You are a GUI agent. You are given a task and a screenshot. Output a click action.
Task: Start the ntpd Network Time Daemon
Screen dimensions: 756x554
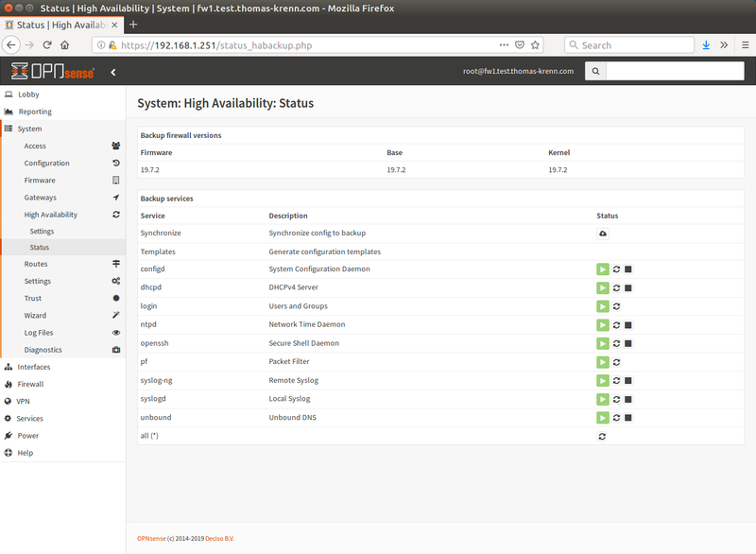[603, 325]
